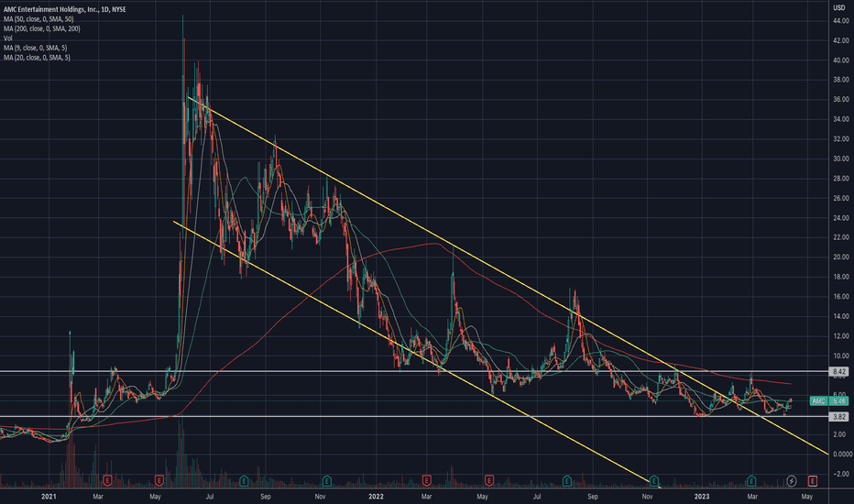Click the red earnings marker near Mar 2021
Viewport: 854px width, 504px height.
(x=108, y=480)
